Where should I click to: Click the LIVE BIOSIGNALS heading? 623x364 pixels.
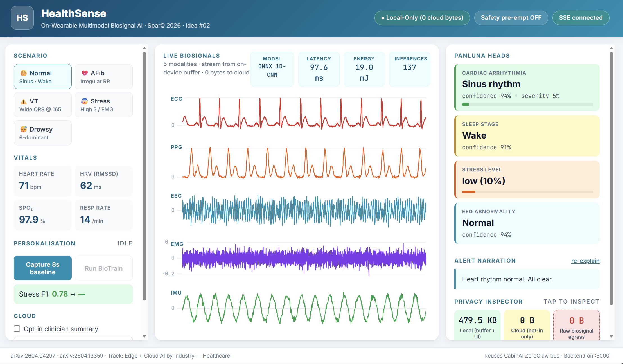coord(192,56)
